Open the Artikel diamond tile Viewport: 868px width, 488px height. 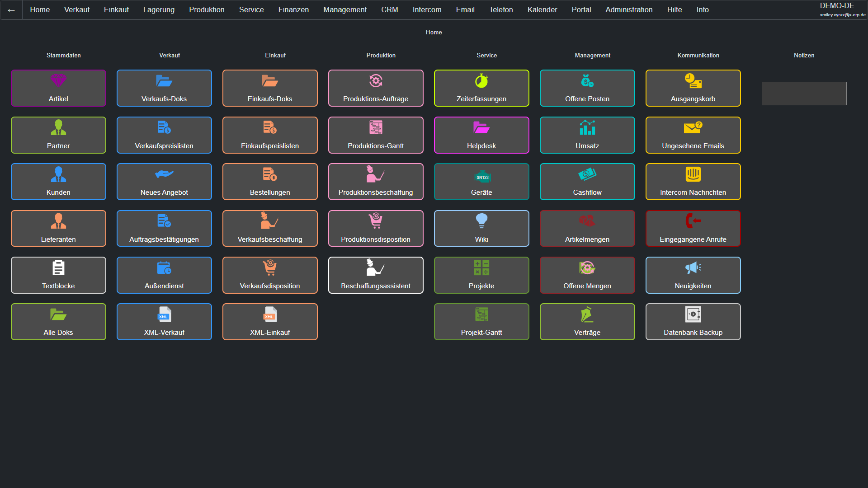[58, 88]
